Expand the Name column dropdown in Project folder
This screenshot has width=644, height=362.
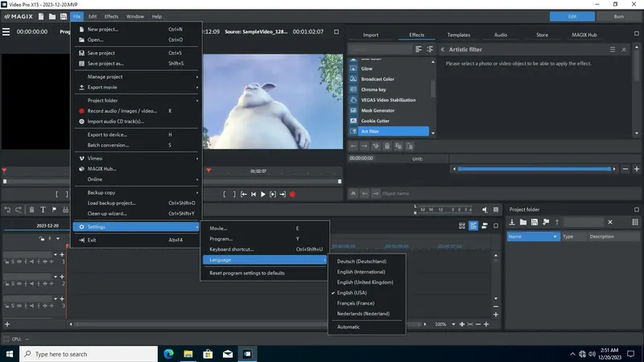click(554, 237)
